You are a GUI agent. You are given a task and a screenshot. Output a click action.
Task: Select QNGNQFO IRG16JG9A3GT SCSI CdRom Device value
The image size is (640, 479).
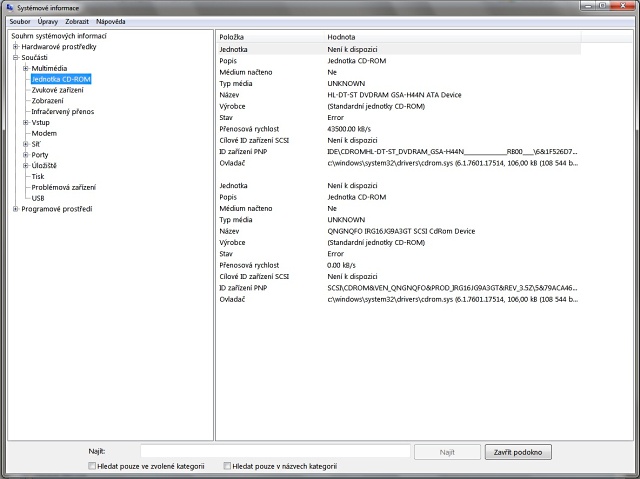tap(401, 231)
